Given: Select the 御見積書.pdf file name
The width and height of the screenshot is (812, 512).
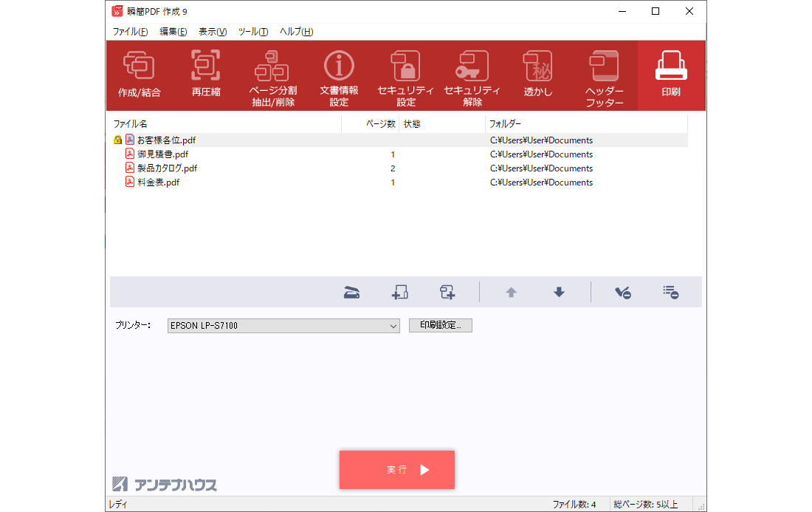Looking at the screenshot, I should coord(162,154).
